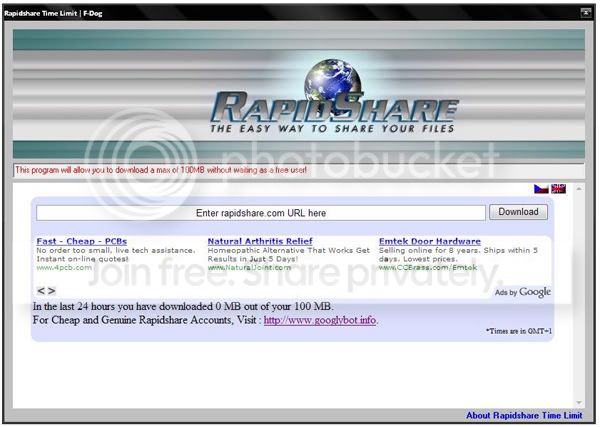Click 'Homeopathic Alternative That Works' ad description

click(x=289, y=254)
